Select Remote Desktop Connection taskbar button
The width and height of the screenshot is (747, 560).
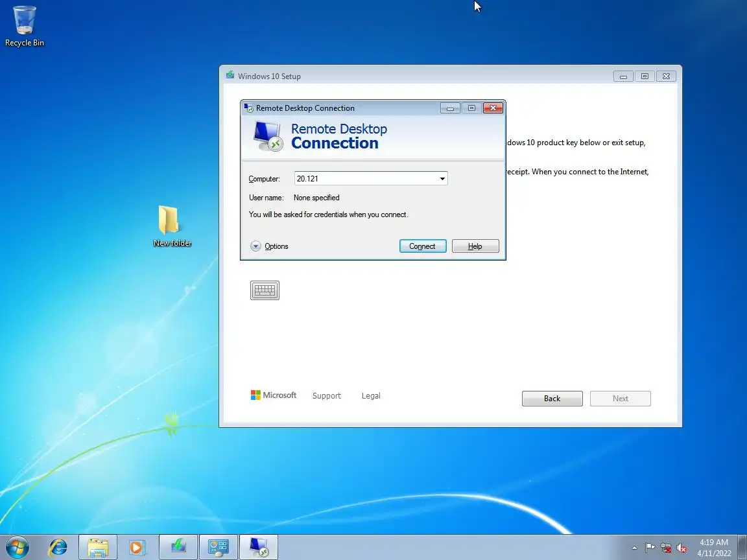(258, 547)
